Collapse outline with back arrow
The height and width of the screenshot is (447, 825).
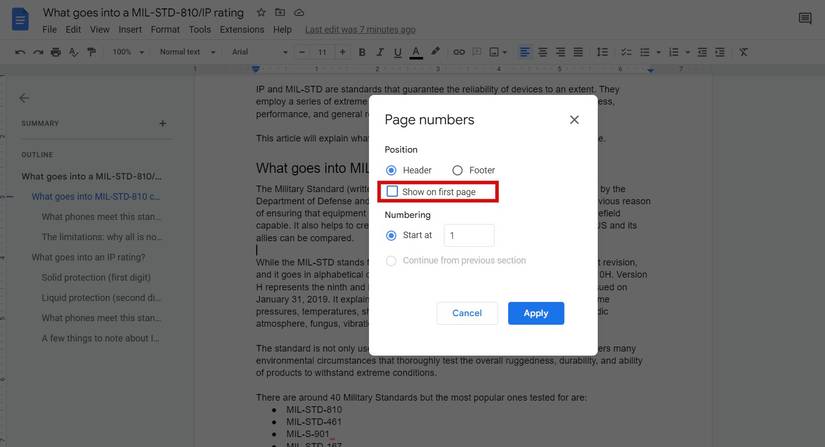[24, 98]
